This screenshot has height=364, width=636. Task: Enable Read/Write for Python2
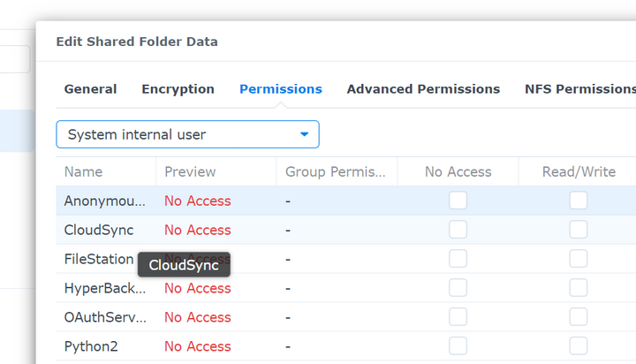[x=579, y=346]
